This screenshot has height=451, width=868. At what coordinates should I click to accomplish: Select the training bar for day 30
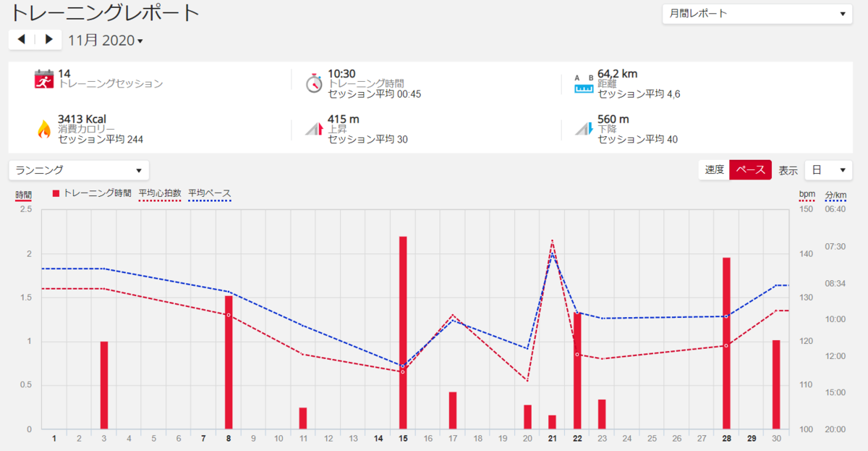coord(776,384)
